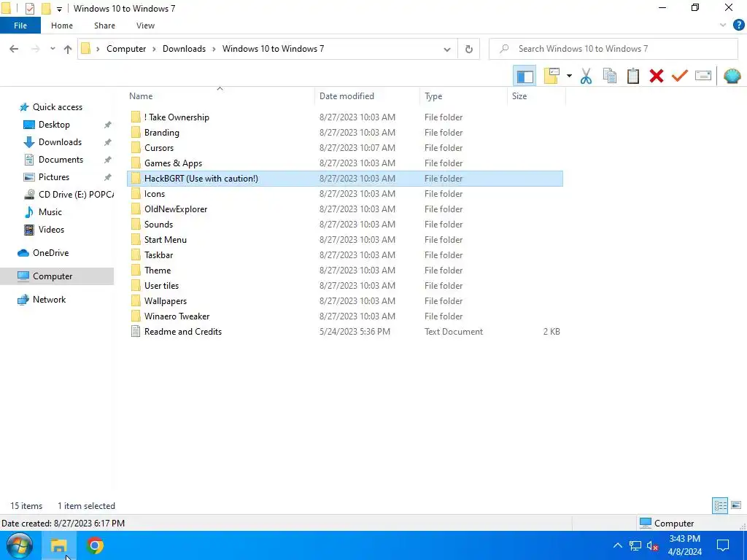The image size is (747, 560).
Task: Sort by Type column header
Action: (x=433, y=96)
